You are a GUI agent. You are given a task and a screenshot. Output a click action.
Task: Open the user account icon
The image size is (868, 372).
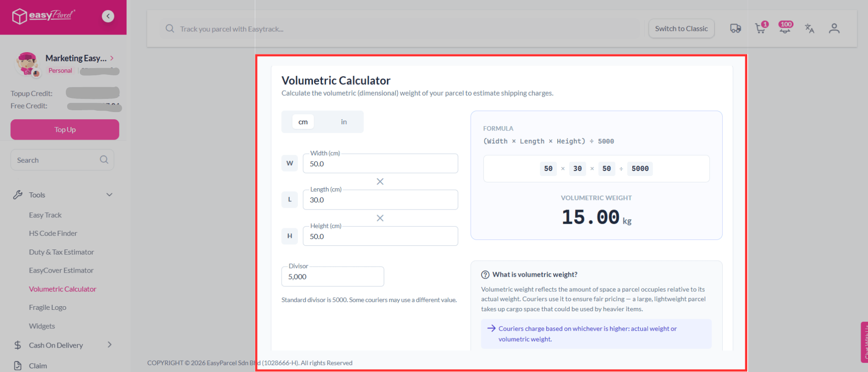(x=834, y=29)
